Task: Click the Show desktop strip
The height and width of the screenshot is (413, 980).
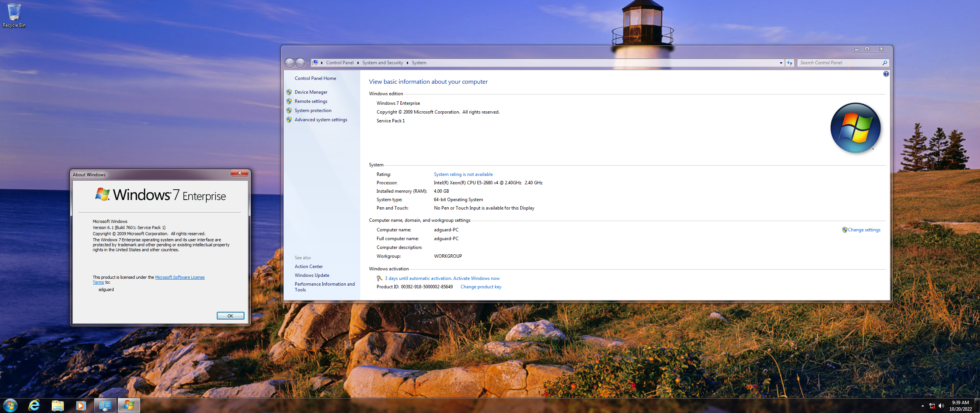Action: (x=977, y=406)
